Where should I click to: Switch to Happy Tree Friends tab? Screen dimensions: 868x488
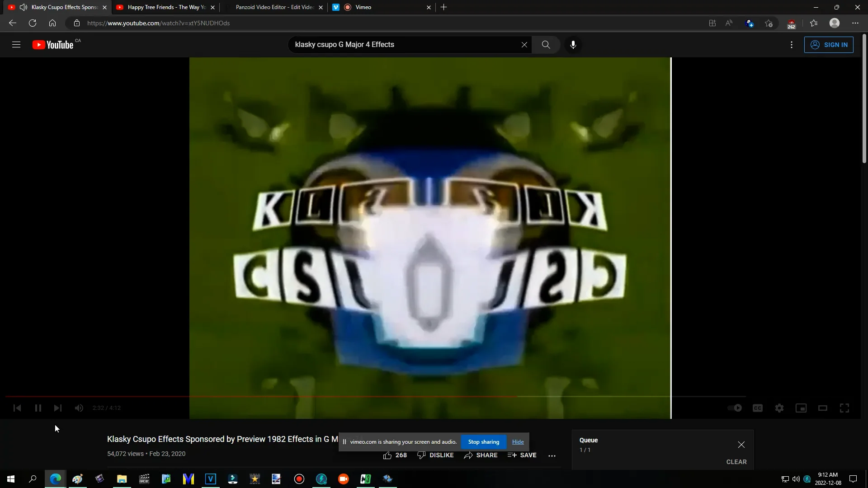(165, 7)
